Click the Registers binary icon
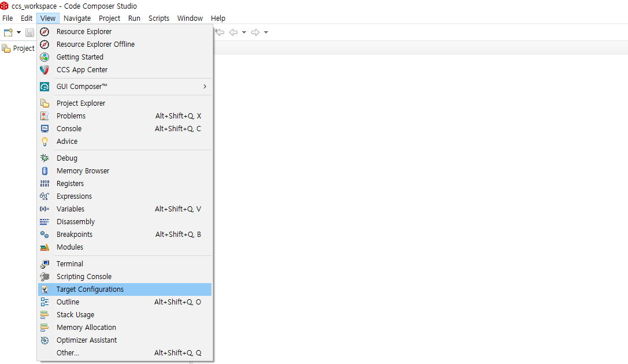 coord(44,183)
